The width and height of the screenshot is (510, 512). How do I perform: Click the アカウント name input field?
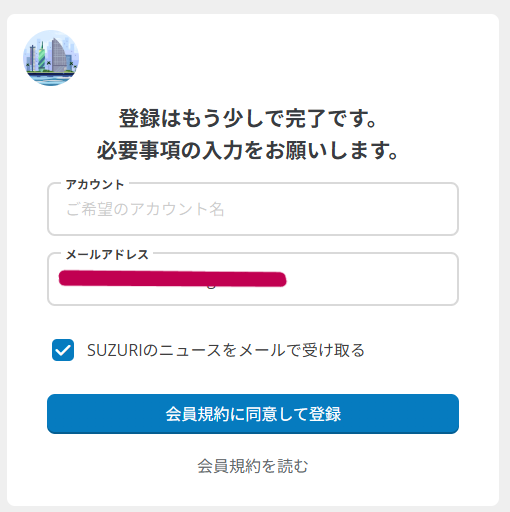coord(253,209)
